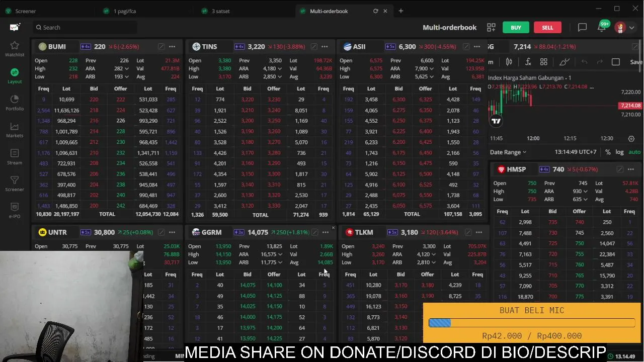The width and height of the screenshot is (644, 362).
Task: Open the indicators fx icon in chart
Action: pos(528,62)
